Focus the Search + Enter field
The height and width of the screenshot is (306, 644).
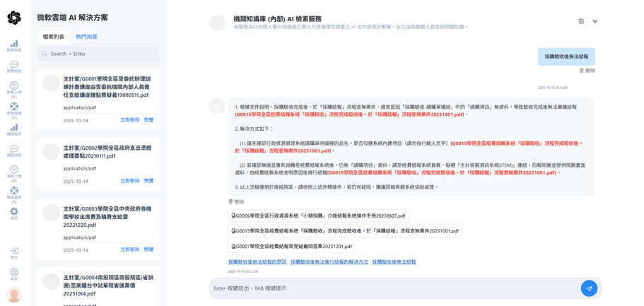pos(98,54)
